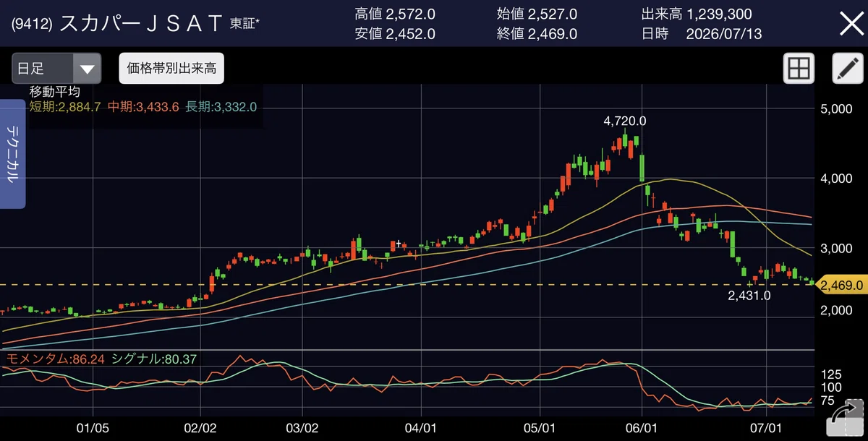Tap the 東証* exchange label
The height and width of the screenshot is (441, 868).
click(x=244, y=25)
